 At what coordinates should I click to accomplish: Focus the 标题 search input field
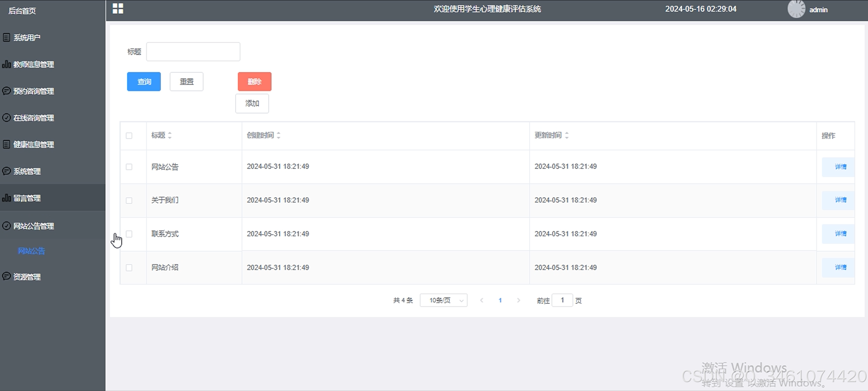tap(193, 52)
